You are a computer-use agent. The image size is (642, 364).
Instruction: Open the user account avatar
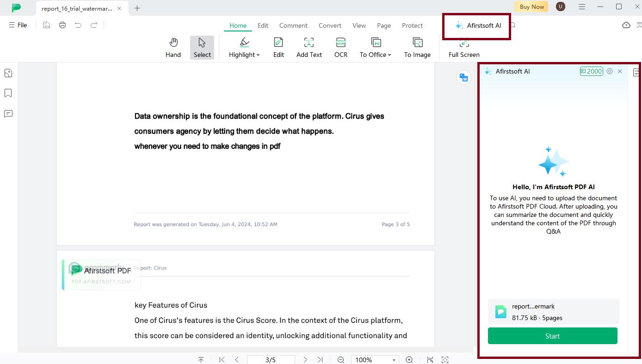(561, 6)
